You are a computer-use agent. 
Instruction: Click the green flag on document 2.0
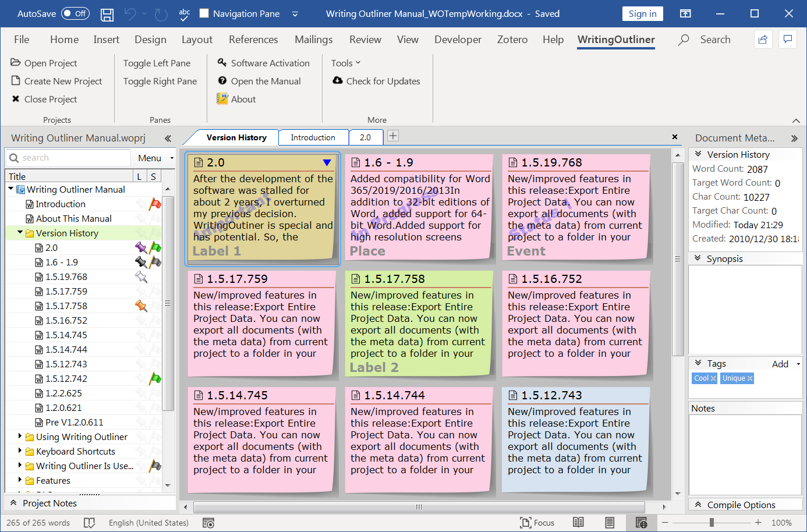point(154,247)
